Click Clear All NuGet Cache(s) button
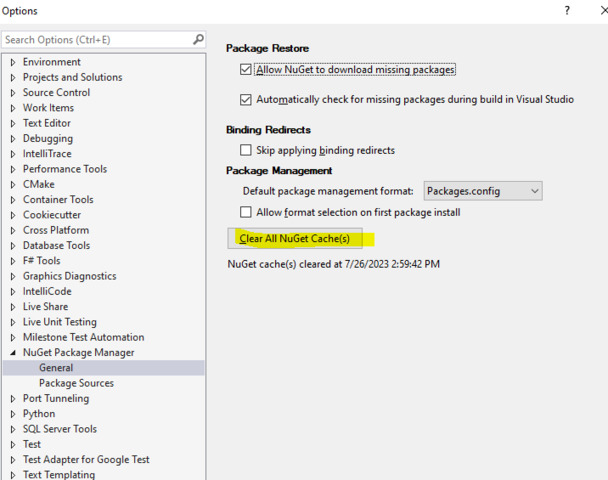608x480 pixels. click(x=294, y=239)
